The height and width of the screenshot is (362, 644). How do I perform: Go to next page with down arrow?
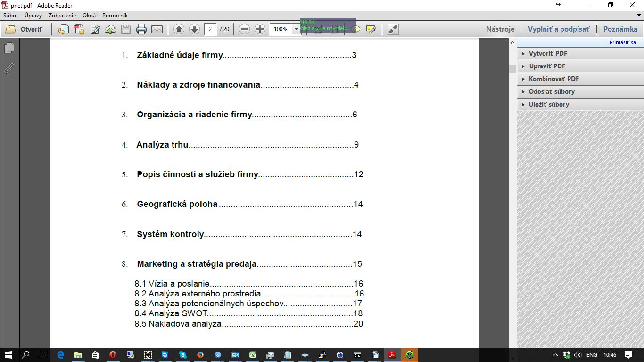(x=194, y=29)
